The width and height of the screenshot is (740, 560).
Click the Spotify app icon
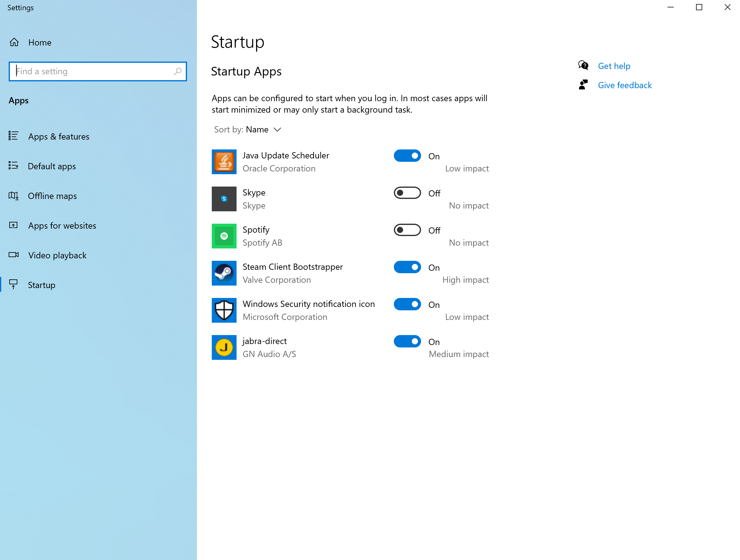224,236
